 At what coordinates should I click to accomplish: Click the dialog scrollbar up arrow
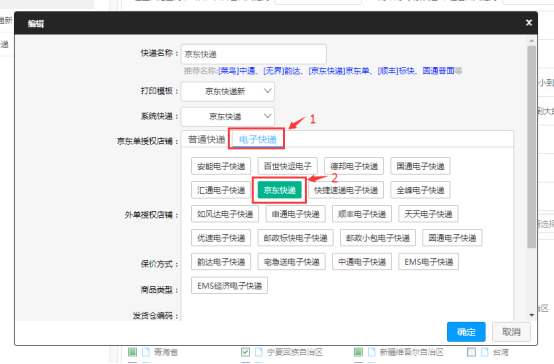tap(531, 41)
